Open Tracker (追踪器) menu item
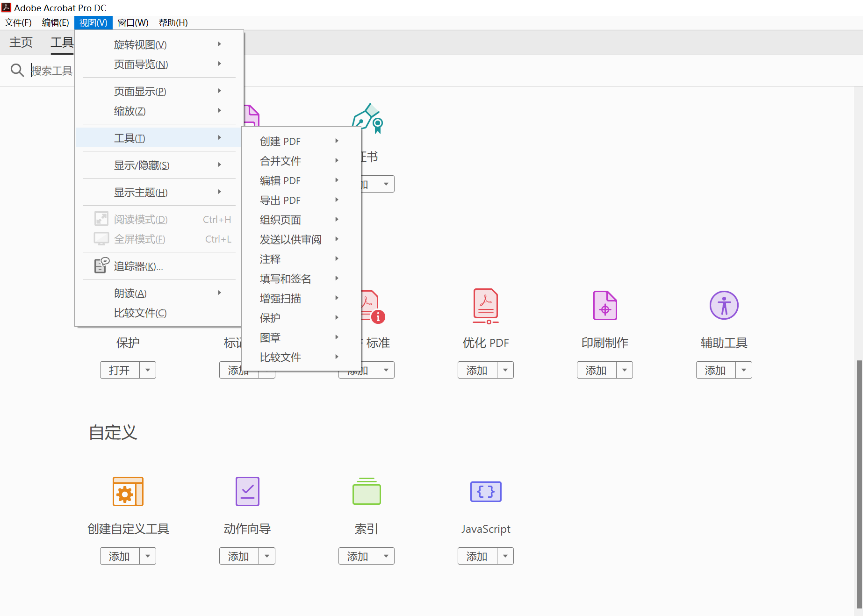Screen dimensions: 863x616 click(x=159, y=266)
